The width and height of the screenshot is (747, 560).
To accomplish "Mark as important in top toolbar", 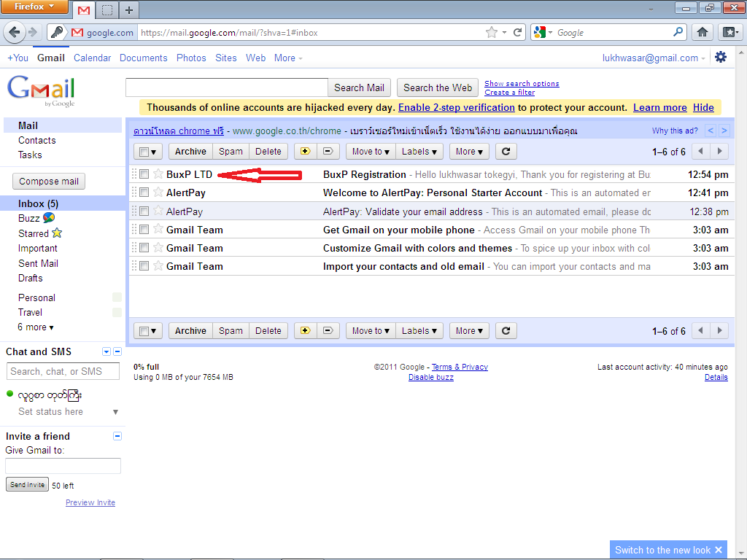I will pyautogui.click(x=306, y=152).
